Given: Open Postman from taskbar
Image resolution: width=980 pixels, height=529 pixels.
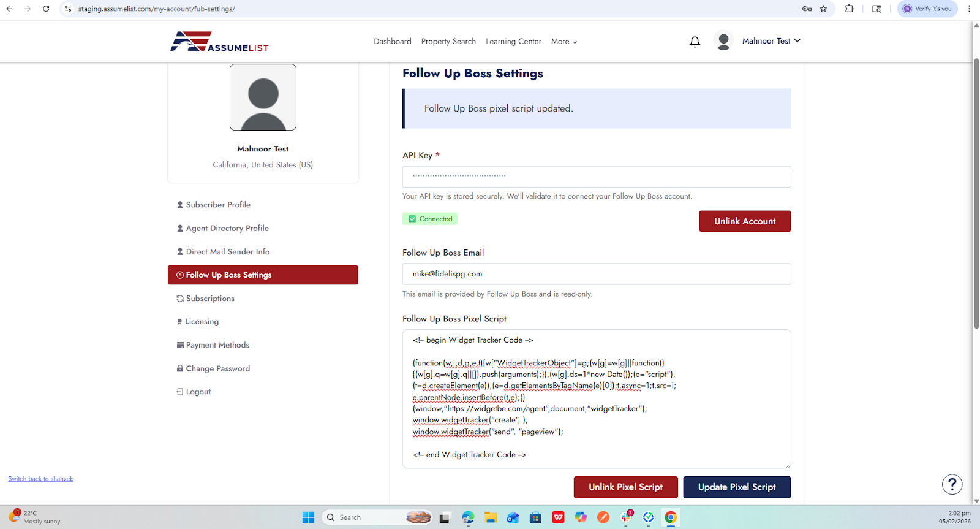Looking at the screenshot, I should click(x=603, y=517).
